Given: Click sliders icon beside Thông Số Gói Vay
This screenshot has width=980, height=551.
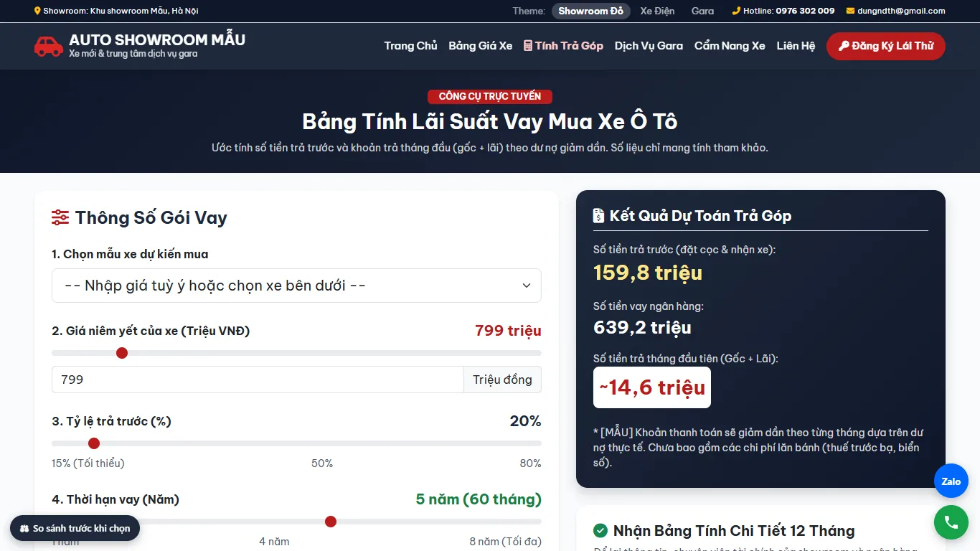Looking at the screenshot, I should [x=60, y=217].
